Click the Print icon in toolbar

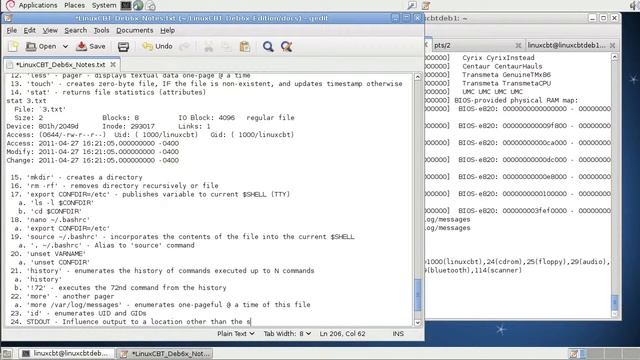123,47
